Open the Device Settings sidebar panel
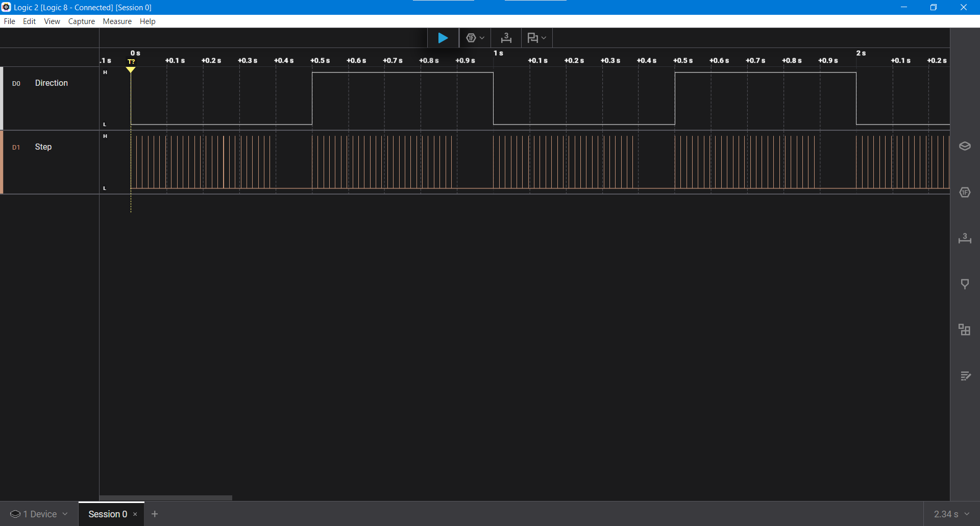Screen dimensions: 980x526 point(965,147)
